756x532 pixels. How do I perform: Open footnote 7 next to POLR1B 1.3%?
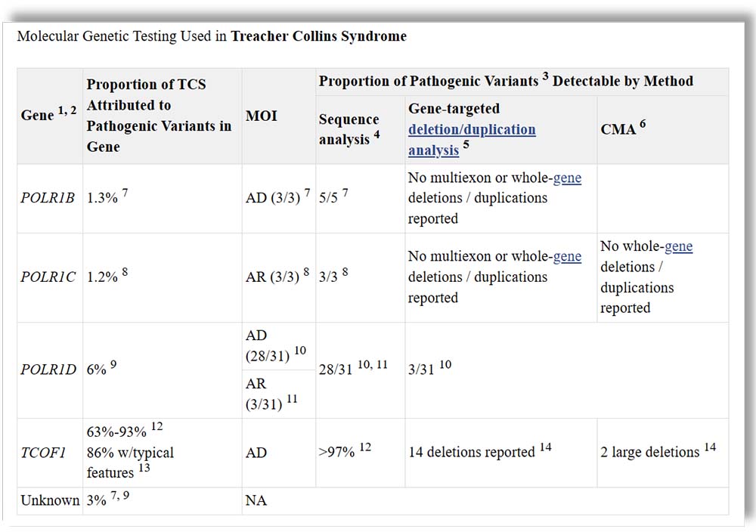[x=125, y=193]
